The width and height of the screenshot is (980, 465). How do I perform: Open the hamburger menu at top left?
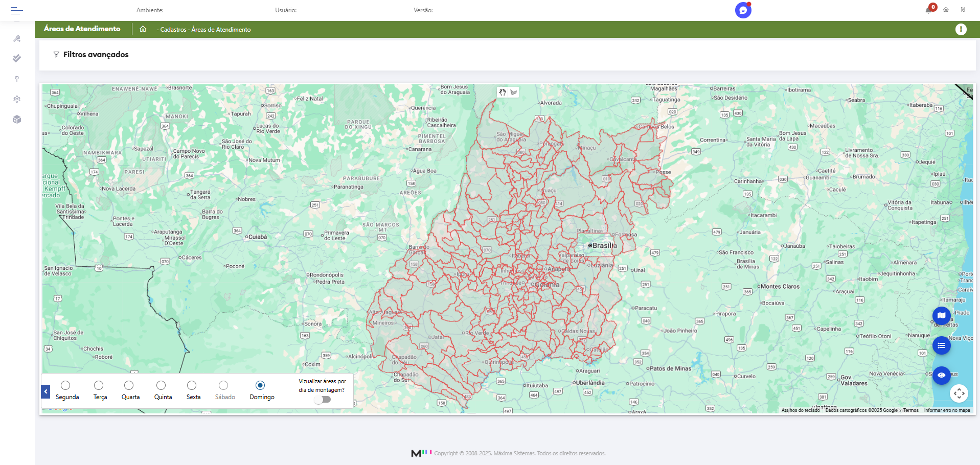17,10
